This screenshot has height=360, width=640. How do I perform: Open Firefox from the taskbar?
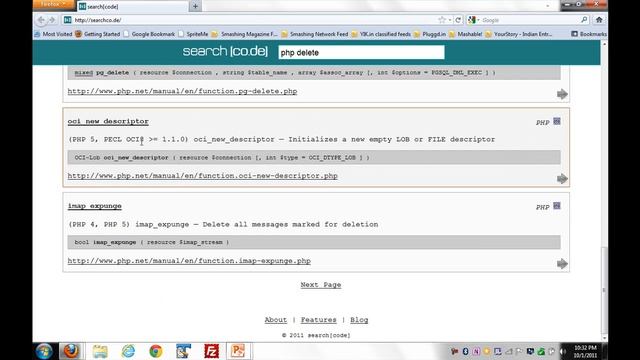tap(71, 351)
